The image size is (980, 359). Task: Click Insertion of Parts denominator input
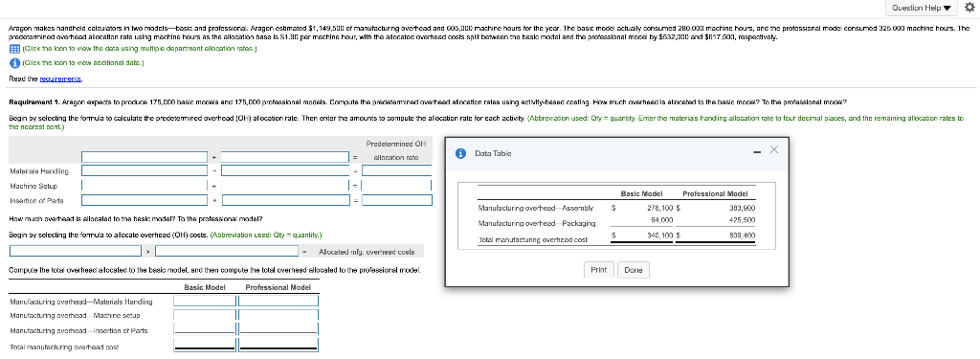point(285,200)
